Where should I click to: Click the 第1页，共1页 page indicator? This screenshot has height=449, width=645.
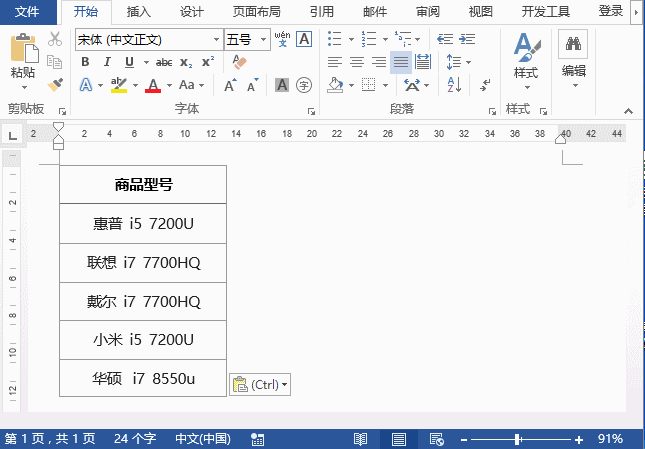tap(50, 439)
